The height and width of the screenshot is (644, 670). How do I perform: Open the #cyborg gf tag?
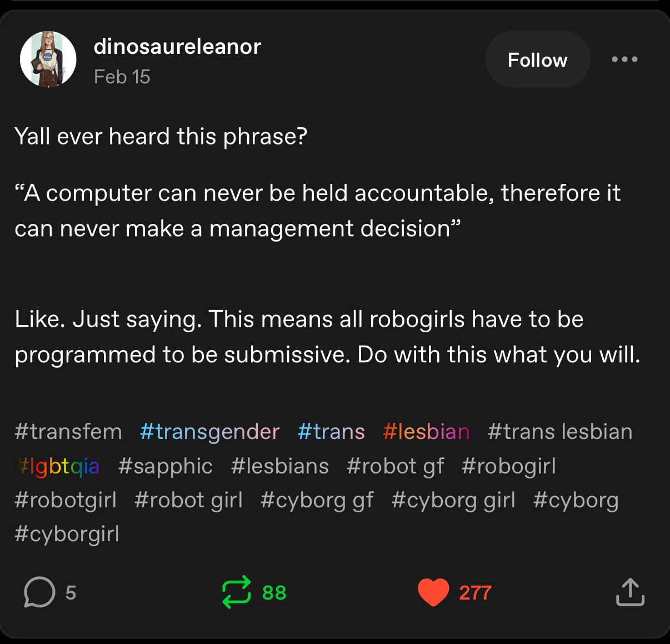[x=317, y=500]
